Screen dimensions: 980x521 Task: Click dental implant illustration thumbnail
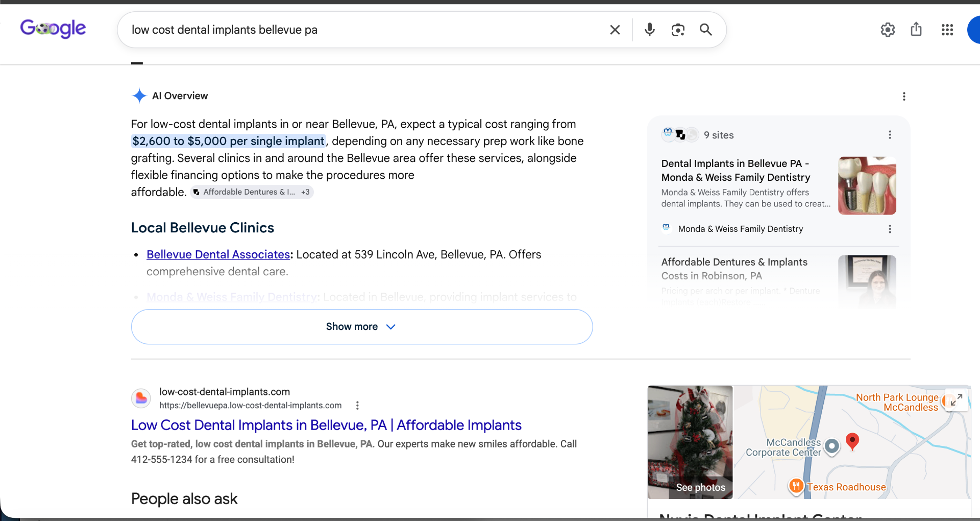(867, 186)
